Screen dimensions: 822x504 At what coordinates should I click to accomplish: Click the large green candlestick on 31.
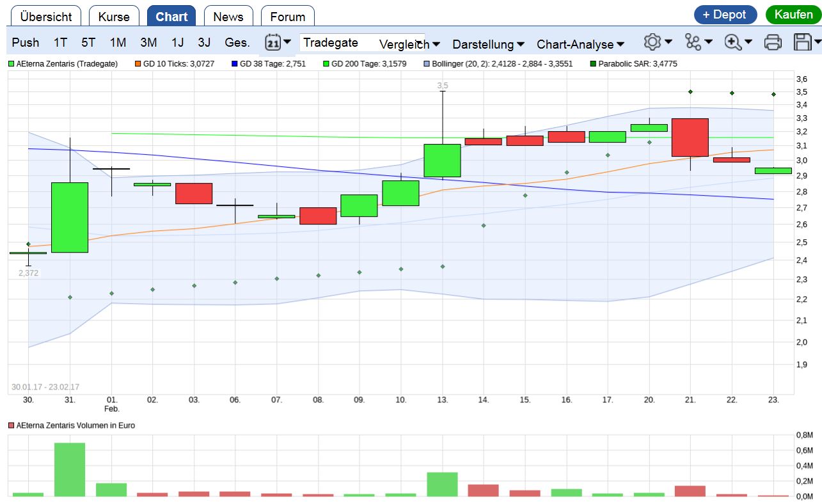tap(70, 217)
